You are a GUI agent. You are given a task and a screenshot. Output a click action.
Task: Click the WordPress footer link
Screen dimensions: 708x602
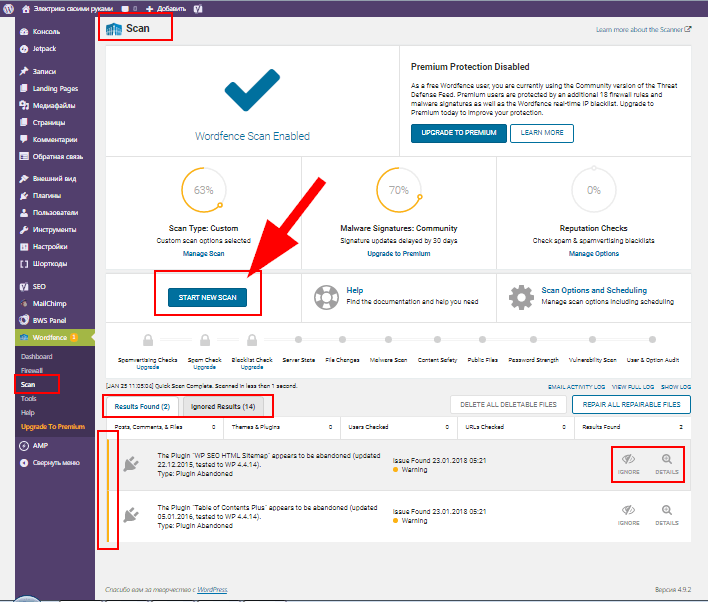click(212, 589)
